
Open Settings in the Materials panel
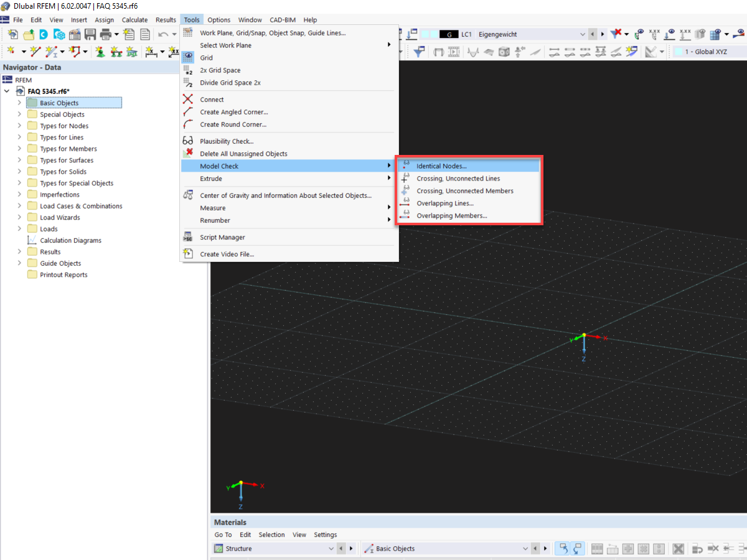pos(325,534)
